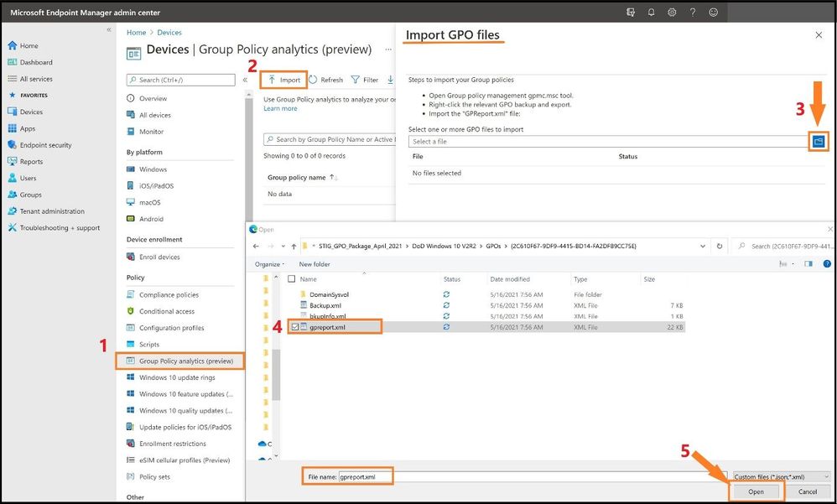
Task: Click the Import toolbar button
Action: pyautogui.click(x=284, y=80)
